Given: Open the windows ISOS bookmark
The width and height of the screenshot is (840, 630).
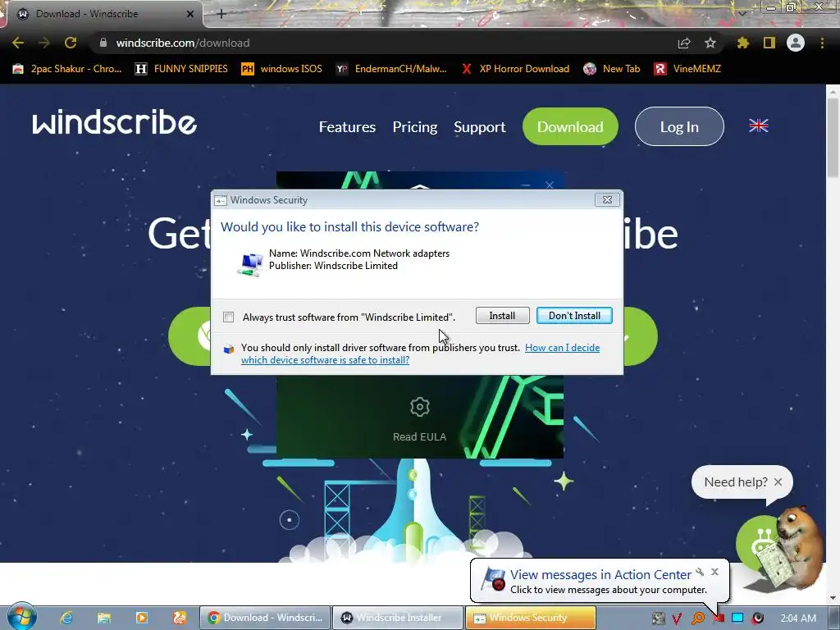Looking at the screenshot, I should [282, 69].
